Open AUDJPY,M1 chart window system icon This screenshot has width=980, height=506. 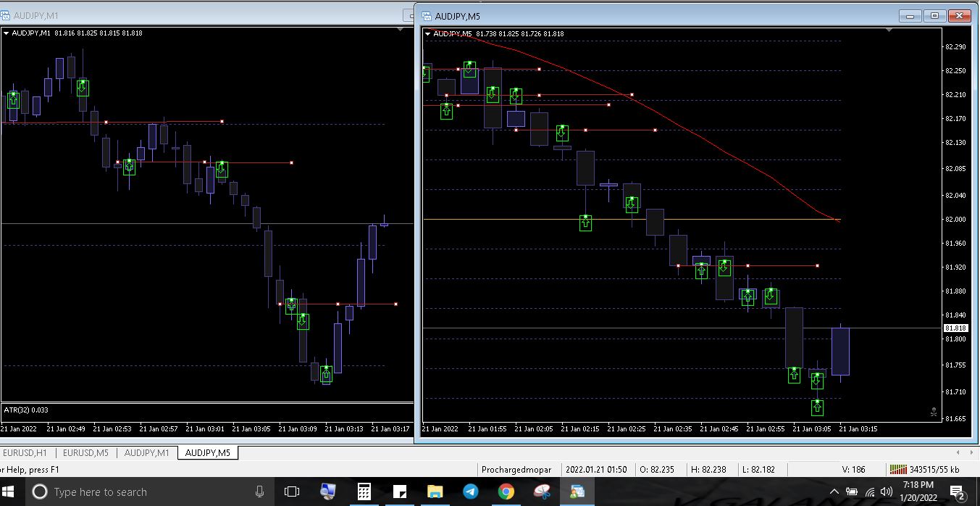pos(6,14)
